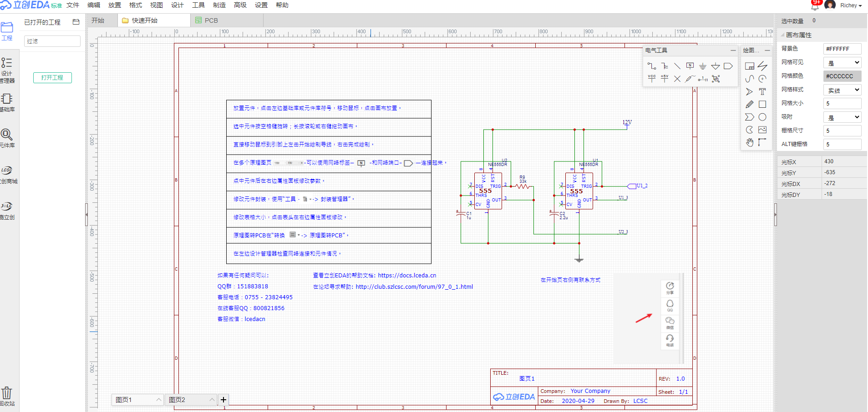868x412 pixels.
Task: Select the pie shape tool
Action: pos(750,130)
